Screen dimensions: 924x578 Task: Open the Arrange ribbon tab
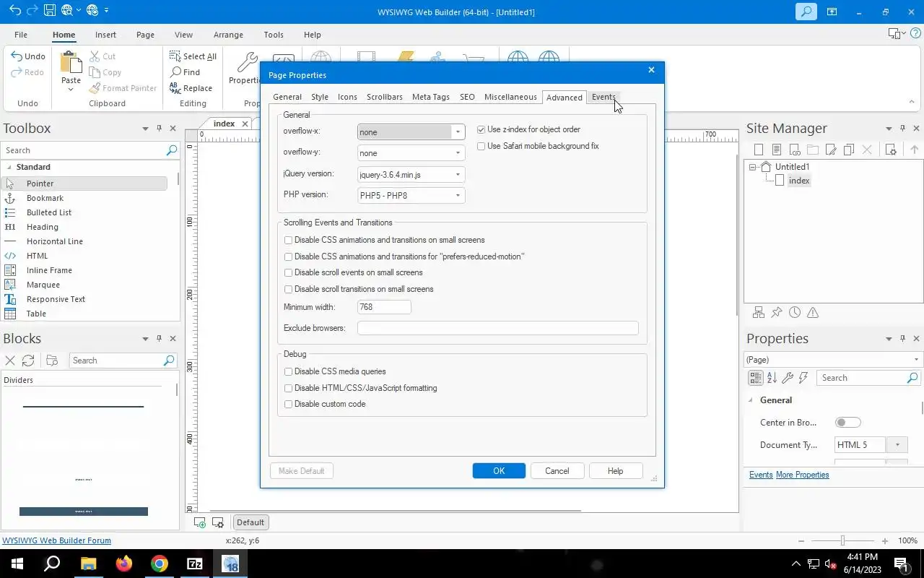(x=228, y=35)
